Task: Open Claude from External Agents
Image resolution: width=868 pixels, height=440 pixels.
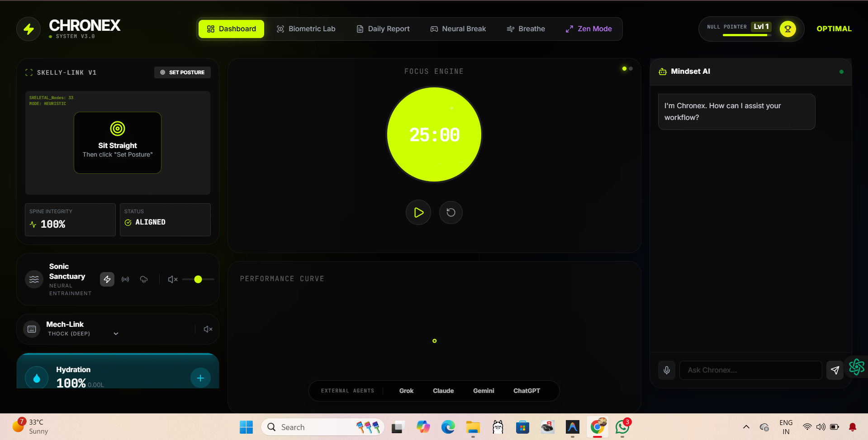Action: [443, 391]
